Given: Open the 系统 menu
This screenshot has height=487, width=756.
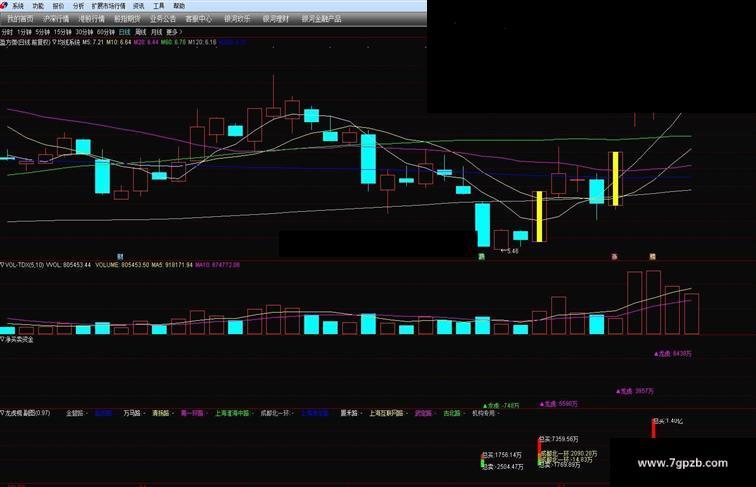Looking at the screenshot, I should [x=17, y=6].
